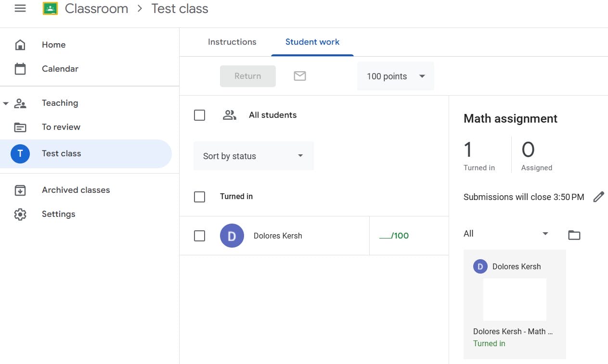
Task: Open Dolores Kersh's submission thumbnail
Action: pos(514,299)
